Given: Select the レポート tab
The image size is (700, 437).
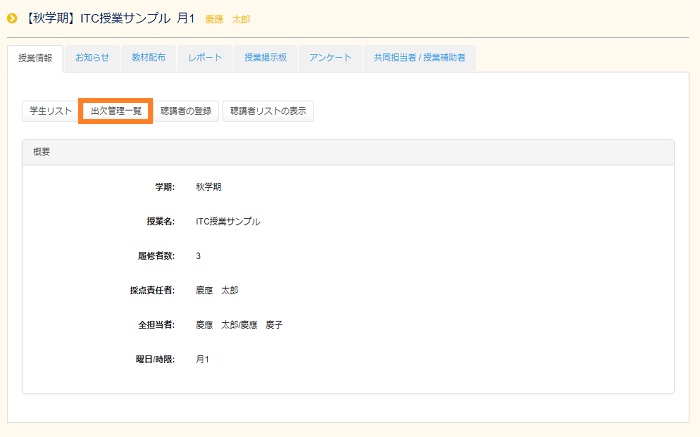Looking at the screenshot, I should pos(205,58).
